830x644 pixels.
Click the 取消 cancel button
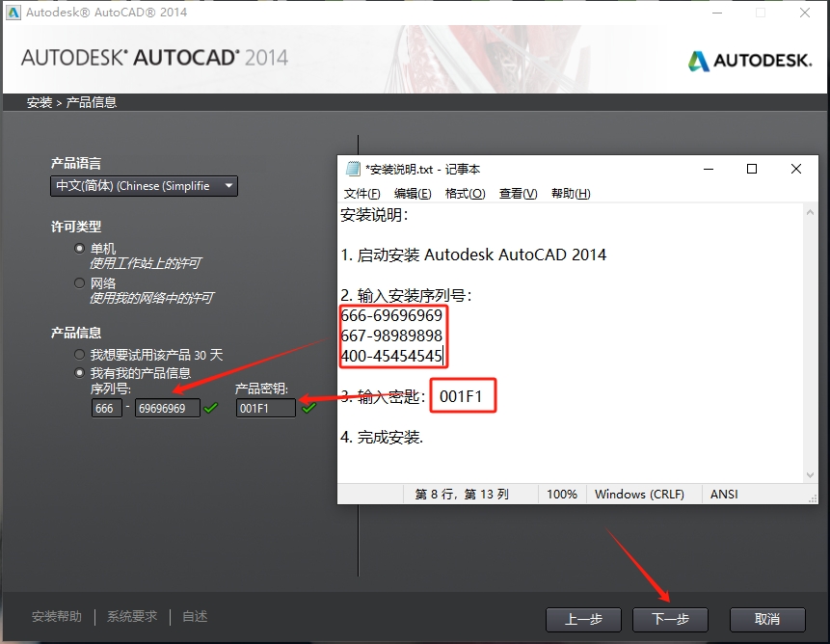(x=767, y=619)
